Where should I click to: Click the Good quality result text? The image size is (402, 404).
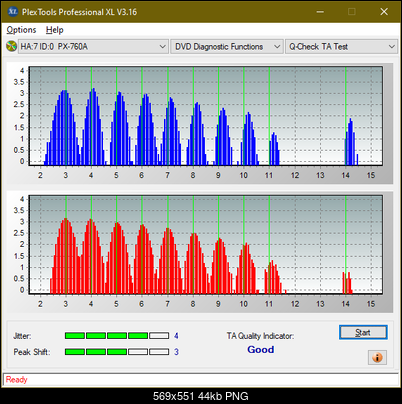261,350
